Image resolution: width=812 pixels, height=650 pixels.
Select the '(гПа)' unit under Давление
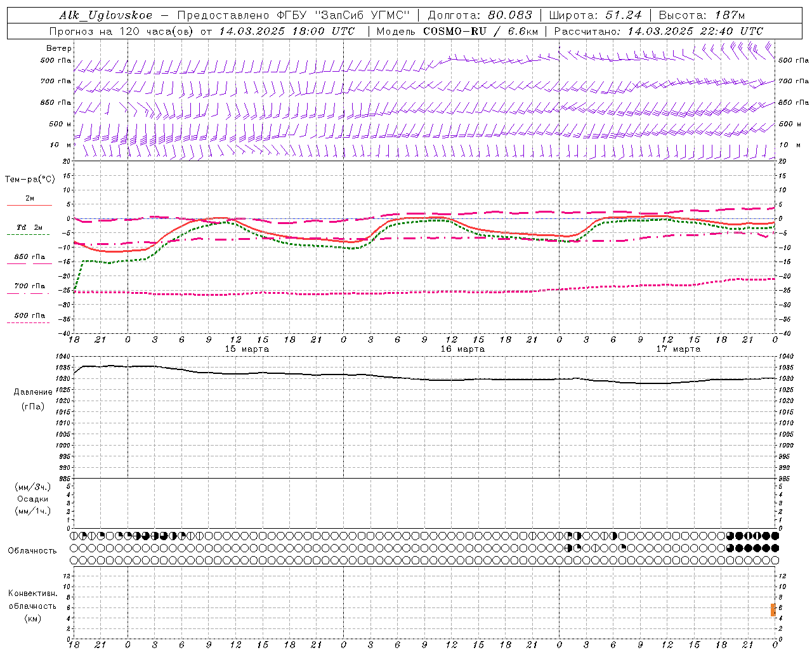(33, 406)
